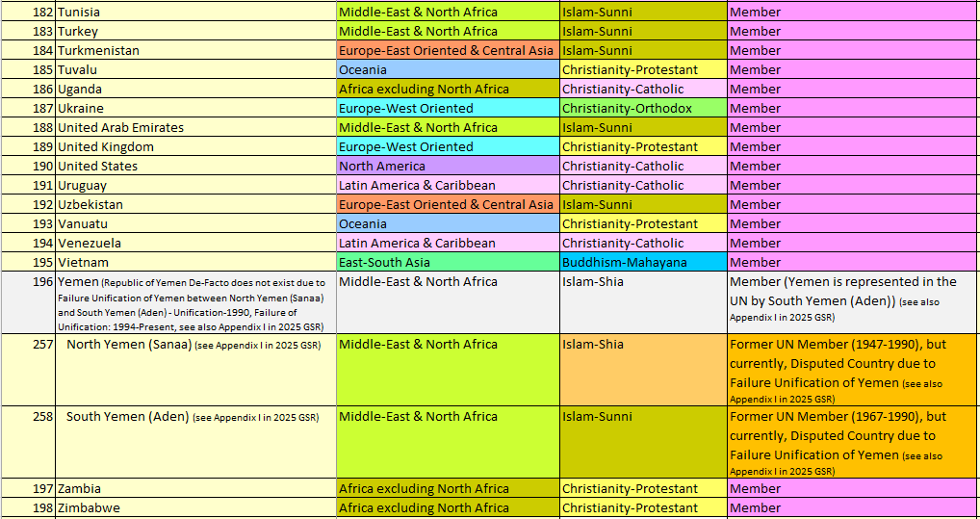Click row number 182
This screenshot has width=980, height=519.
coord(29,12)
